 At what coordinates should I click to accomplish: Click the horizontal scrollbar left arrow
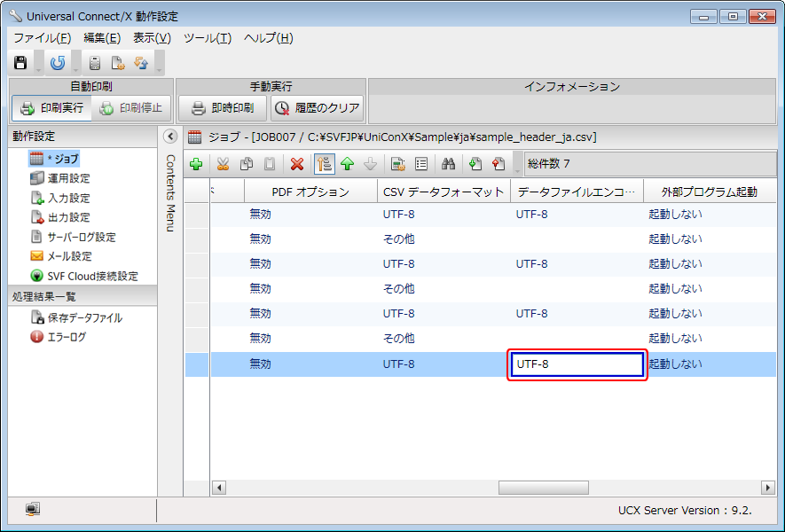(219, 488)
